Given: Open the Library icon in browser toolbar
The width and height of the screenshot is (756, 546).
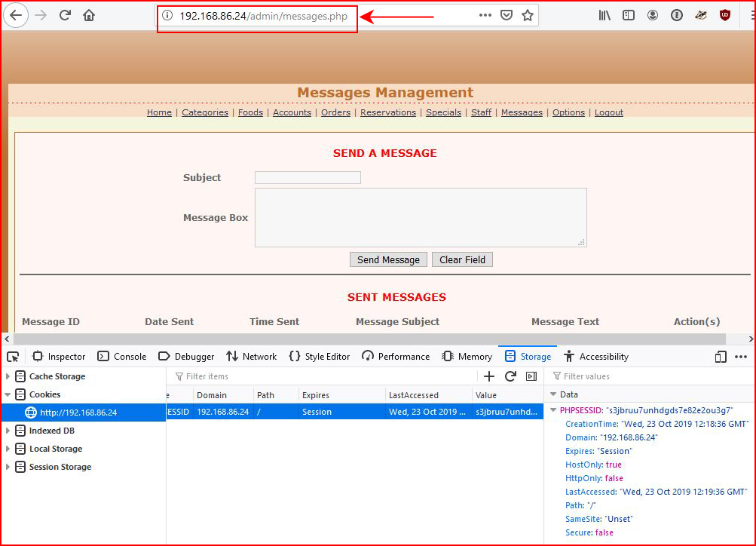Looking at the screenshot, I should pyautogui.click(x=604, y=15).
